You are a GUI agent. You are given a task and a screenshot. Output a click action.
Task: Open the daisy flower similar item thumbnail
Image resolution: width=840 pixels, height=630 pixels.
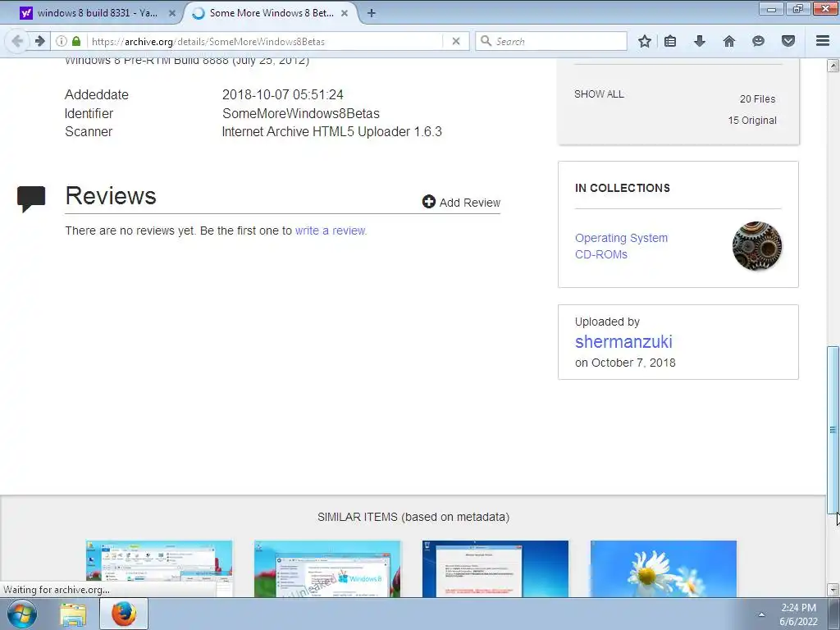coord(664,568)
